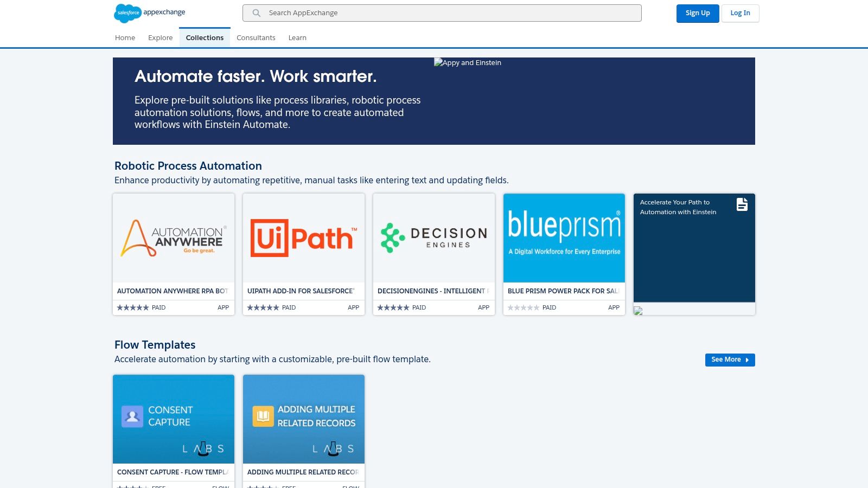
Task: Open the Blue Prism Power Pack logo
Action: click(x=564, y=237)
